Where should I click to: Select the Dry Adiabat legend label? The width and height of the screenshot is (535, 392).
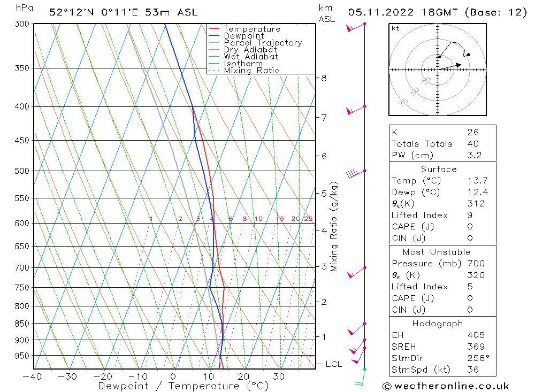[x=250, y=50]
